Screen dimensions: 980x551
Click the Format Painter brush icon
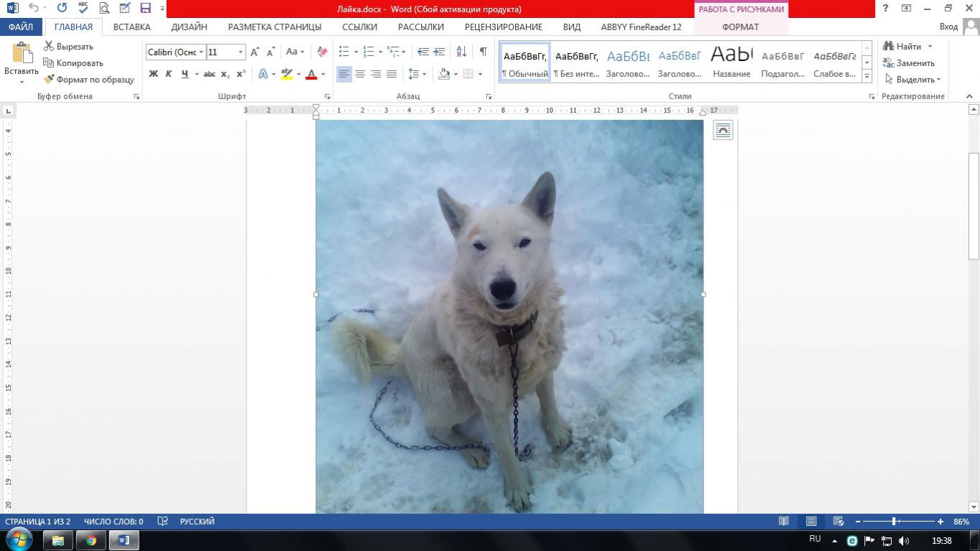click(x=49, y=80)
